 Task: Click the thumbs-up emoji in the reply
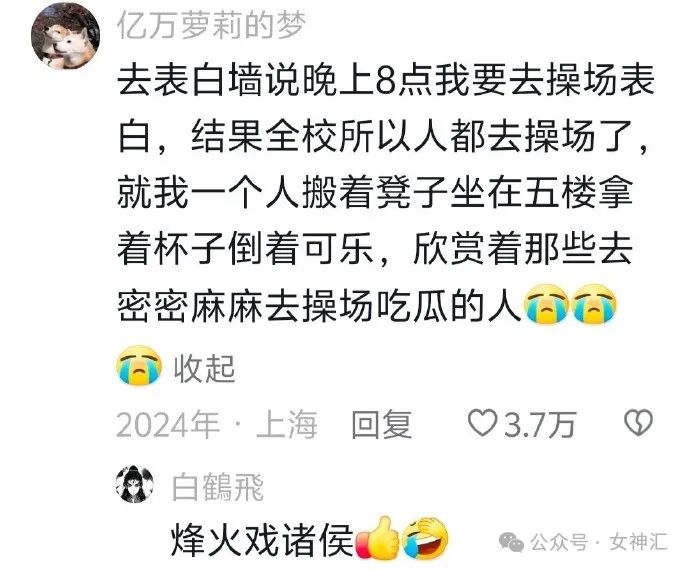click(377, 538)
